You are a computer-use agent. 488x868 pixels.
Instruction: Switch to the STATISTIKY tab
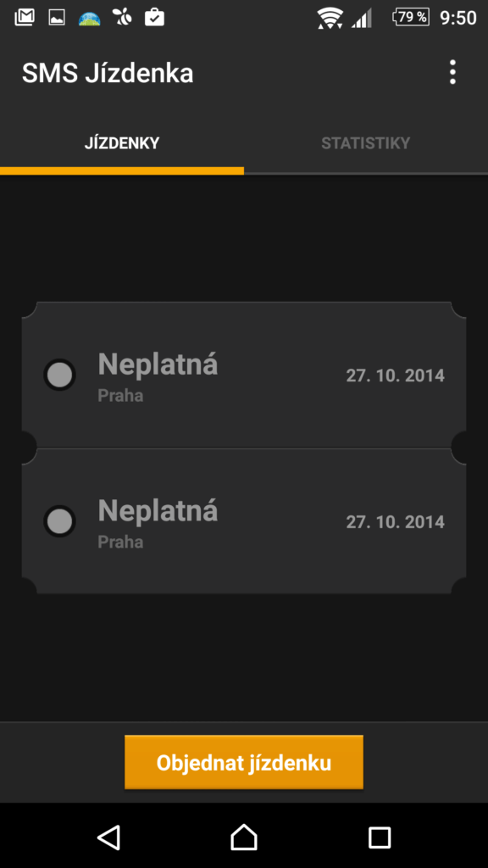pyautogui.click(x=366, y=143)
